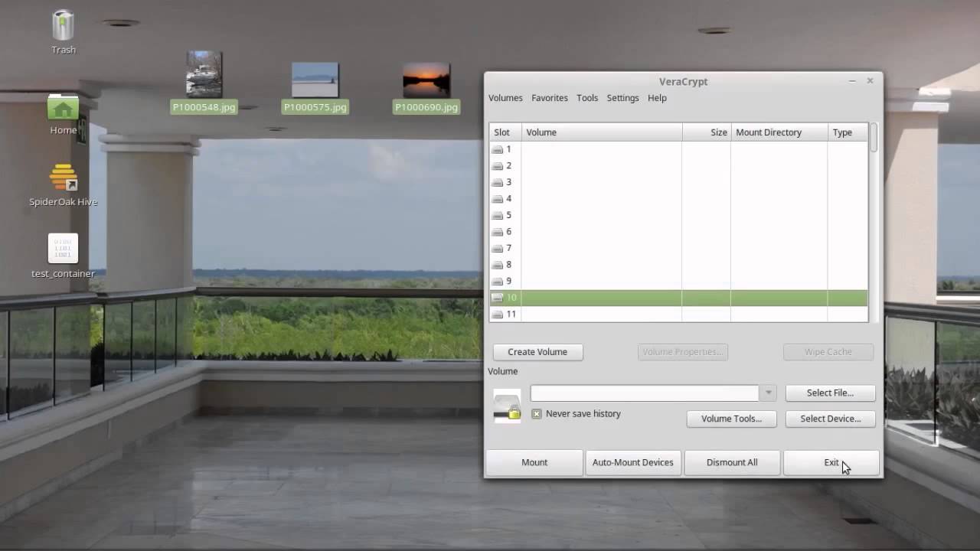Click the drive icon of slot 6
Image resolution: width=980 pixels, height=551 pixels.
tap(498, 232)
